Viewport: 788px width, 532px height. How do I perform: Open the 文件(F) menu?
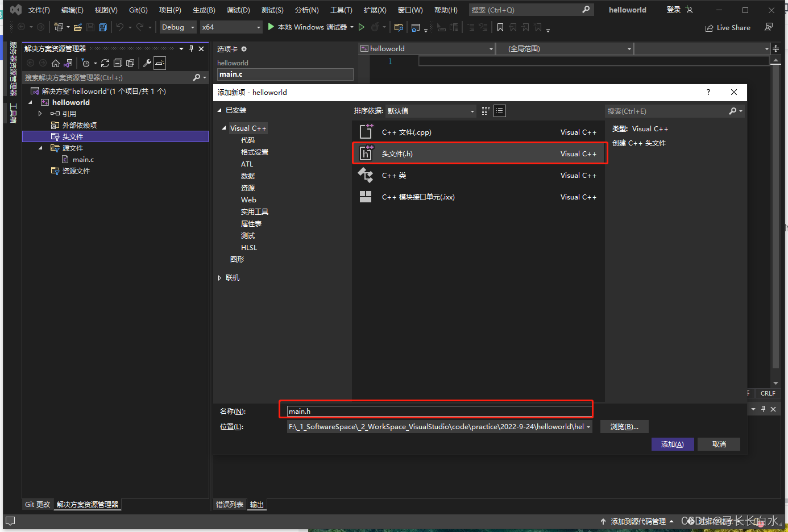tap(39, 10)
